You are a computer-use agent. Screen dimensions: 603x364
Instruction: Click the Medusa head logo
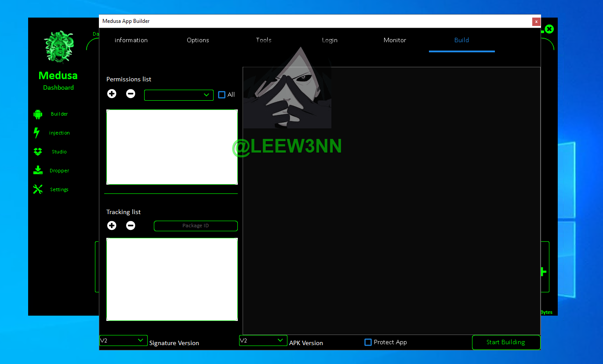point(58,47)
